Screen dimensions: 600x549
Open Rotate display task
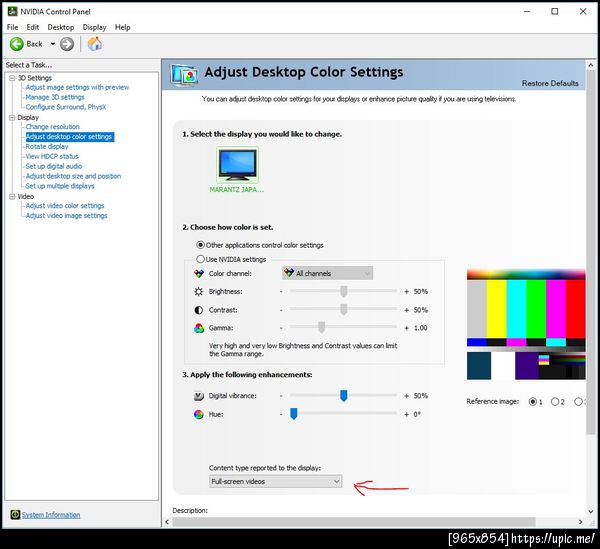tap(47, 147)
